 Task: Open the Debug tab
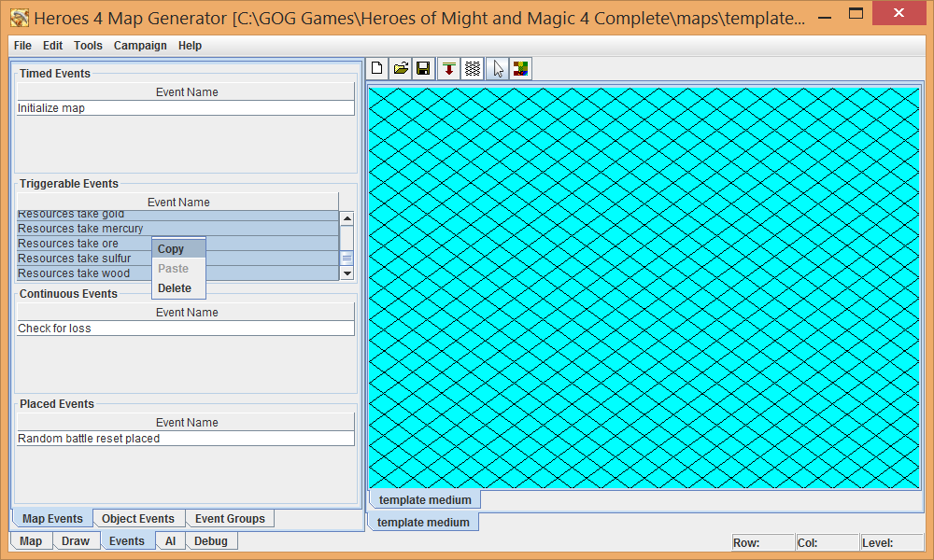click(x=211, y=541)
